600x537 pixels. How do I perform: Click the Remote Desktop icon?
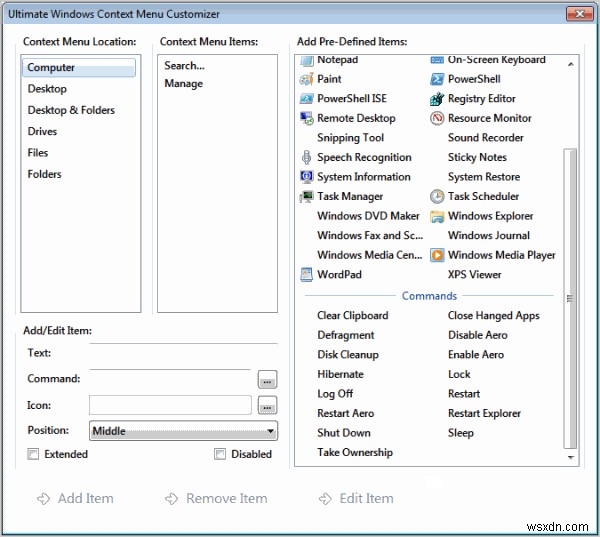pos(307,118)
